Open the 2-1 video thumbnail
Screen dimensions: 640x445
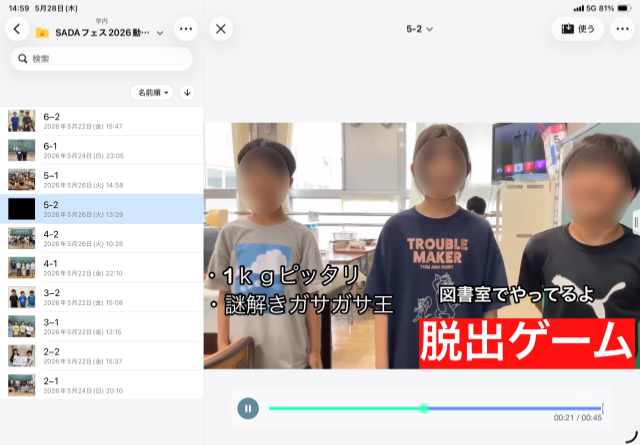tap(22, 385)
